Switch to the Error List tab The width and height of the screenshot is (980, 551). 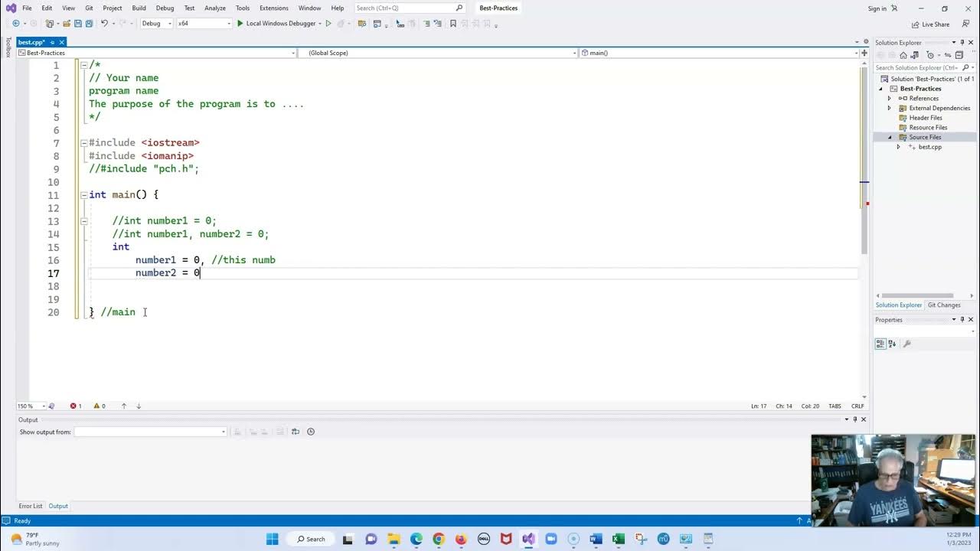(31, 506)
